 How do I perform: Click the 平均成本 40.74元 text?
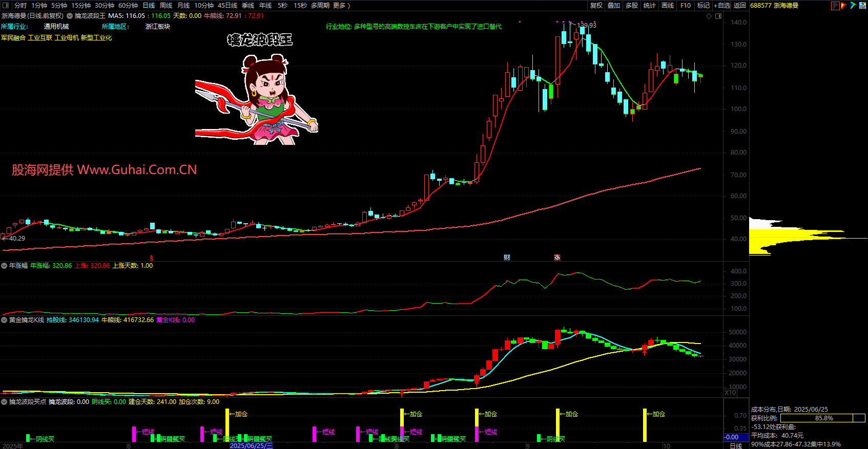[777, 436]
